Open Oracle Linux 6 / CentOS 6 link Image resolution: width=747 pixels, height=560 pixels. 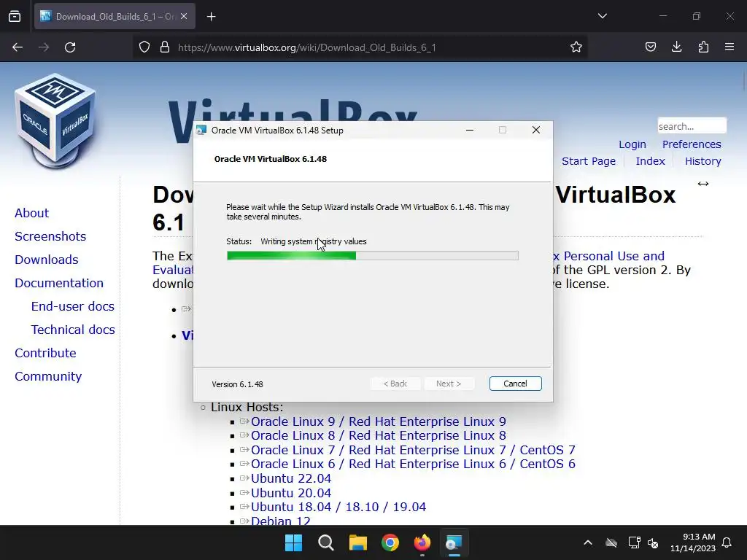[413, 464]
